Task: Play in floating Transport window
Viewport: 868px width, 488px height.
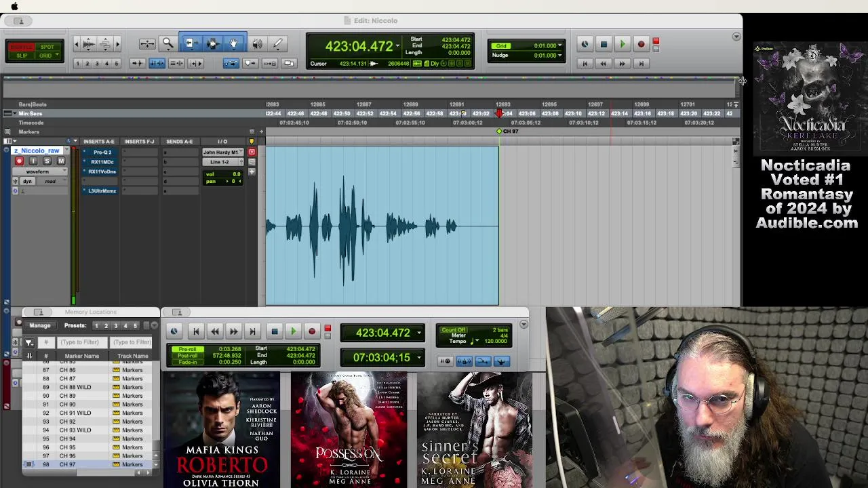Action: (293, 331)
